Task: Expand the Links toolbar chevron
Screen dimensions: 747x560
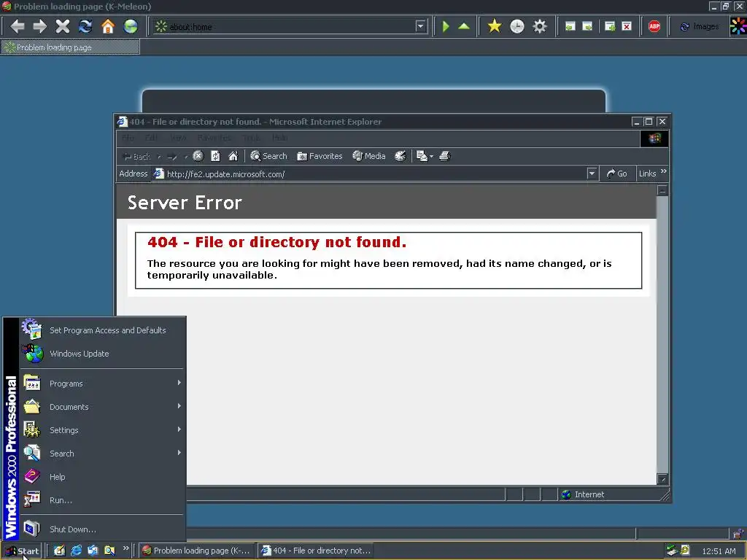Action: 664,171
